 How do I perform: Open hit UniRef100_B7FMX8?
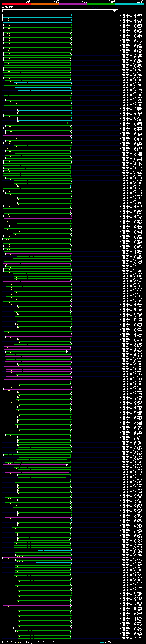point(131,314)
